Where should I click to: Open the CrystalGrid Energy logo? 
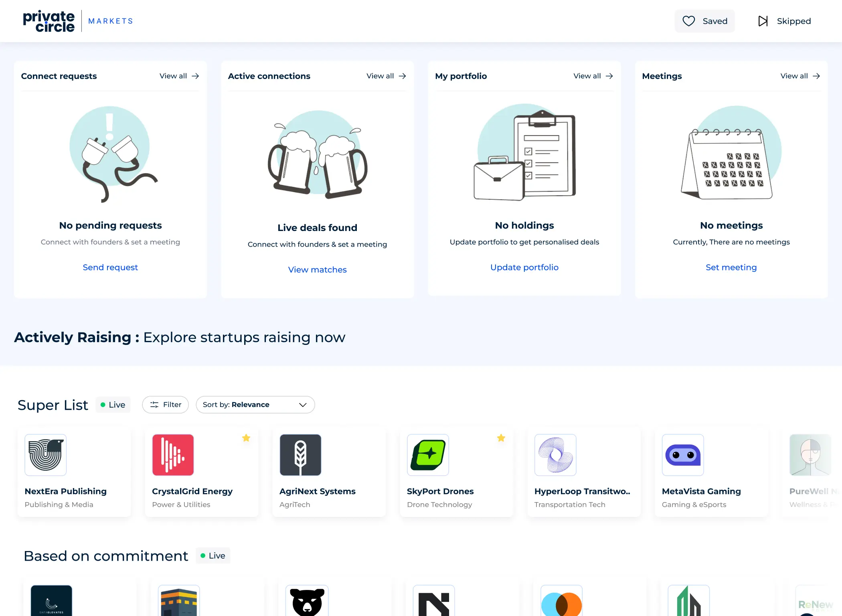coord(173,455)
